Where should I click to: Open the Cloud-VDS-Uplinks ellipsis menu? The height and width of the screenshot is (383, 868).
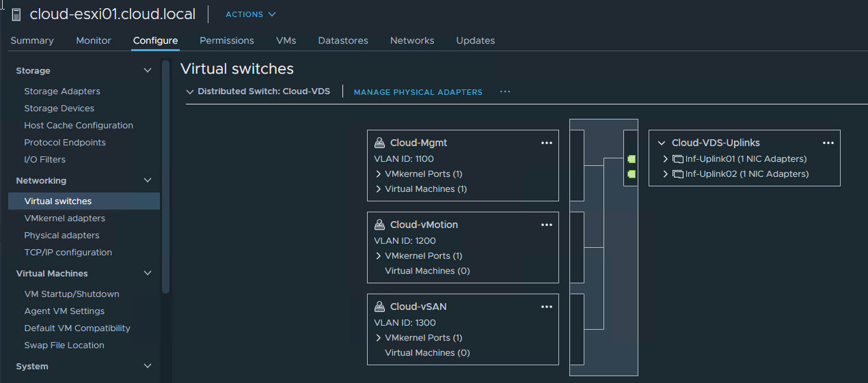pos(828,143)
